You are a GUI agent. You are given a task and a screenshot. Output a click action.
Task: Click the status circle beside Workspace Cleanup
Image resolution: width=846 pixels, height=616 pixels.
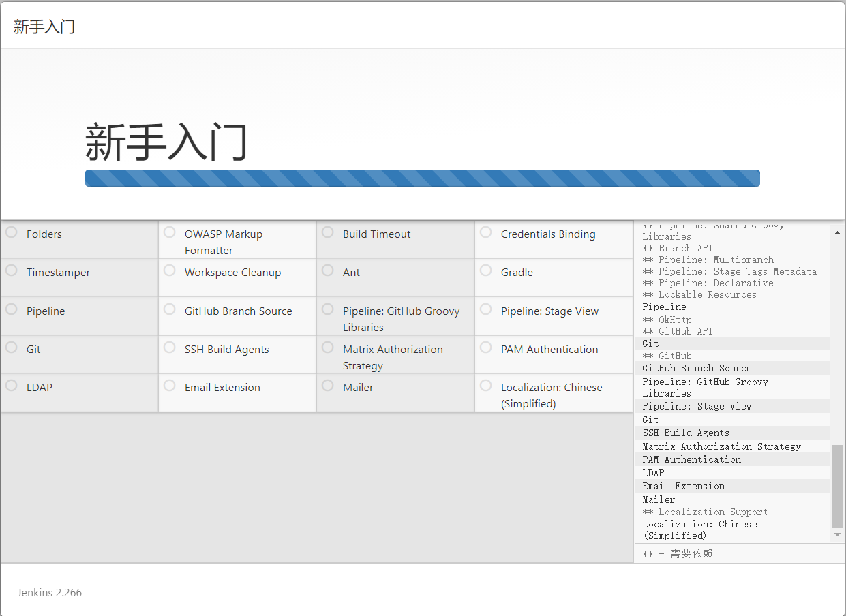click(170, 271)
